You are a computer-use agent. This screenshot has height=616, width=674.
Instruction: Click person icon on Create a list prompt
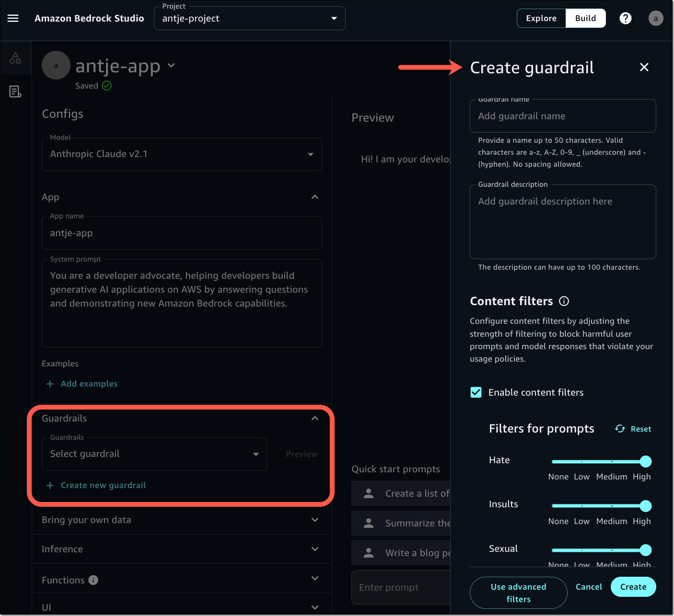(x=369, y=493)
